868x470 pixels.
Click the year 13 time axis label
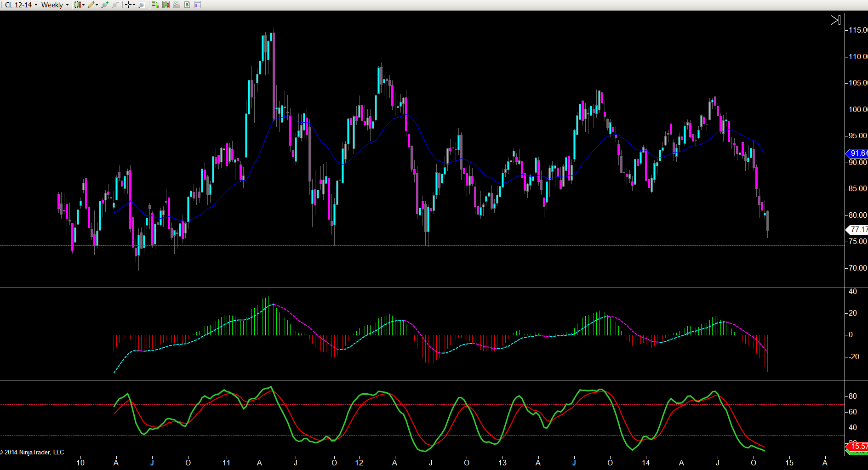pos(503,463)
